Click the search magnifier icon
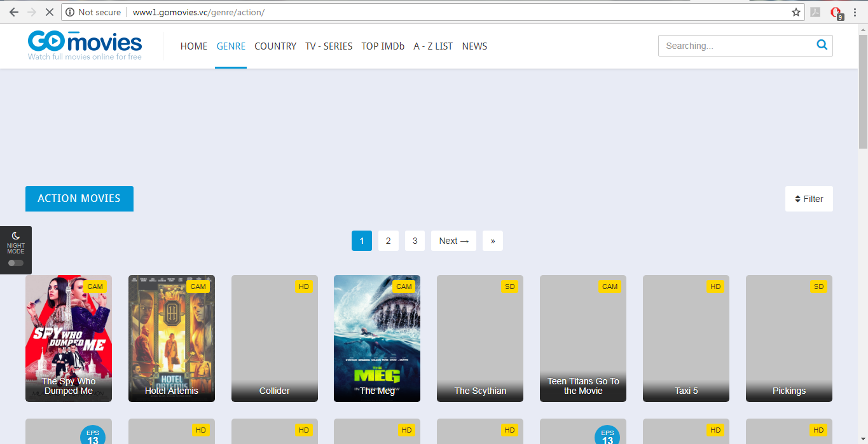This screenshot has width=868, height=444. click(x=822, y=45)
